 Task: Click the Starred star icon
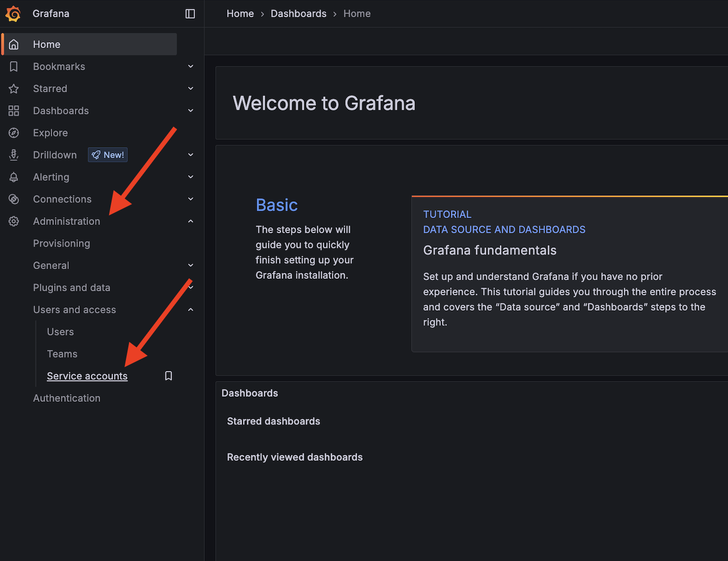coord(14,89)
